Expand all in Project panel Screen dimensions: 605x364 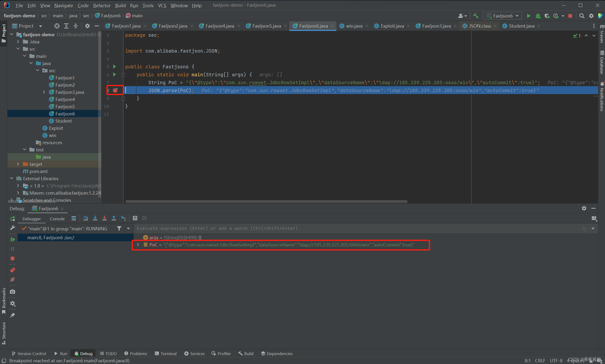tap(66, 26)
